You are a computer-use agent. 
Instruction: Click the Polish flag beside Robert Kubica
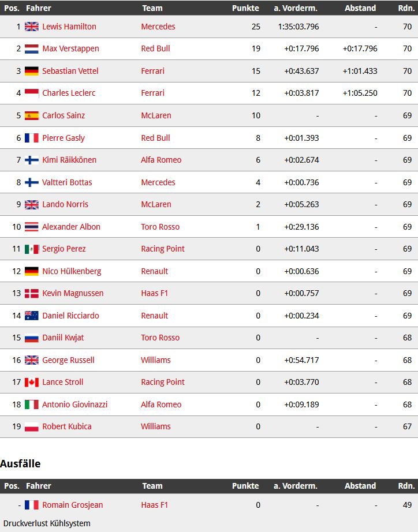(32, 427)
